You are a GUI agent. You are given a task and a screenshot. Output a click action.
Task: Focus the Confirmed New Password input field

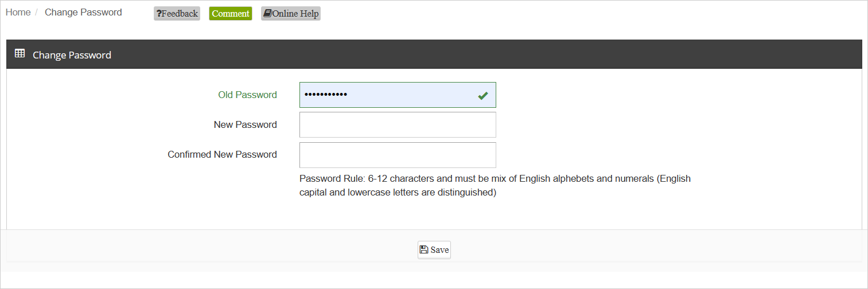click(398, 155)
